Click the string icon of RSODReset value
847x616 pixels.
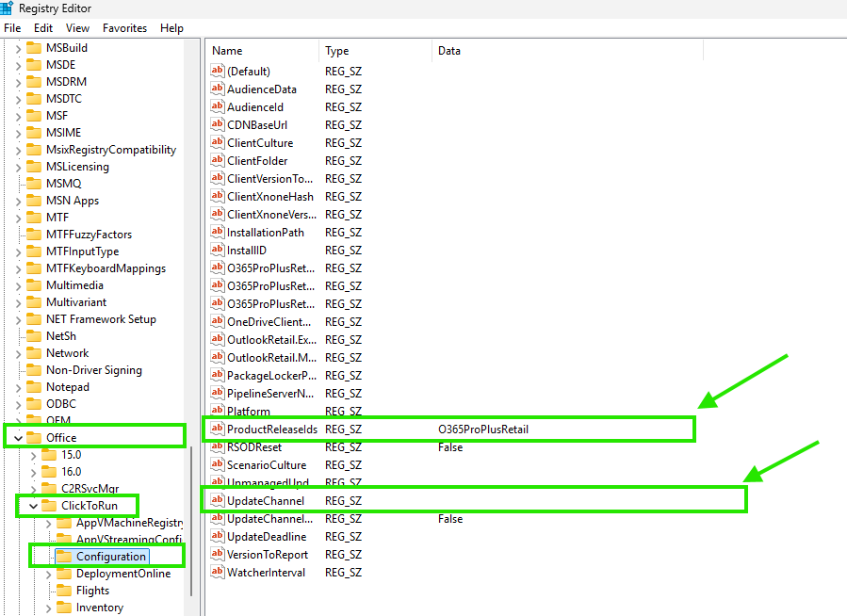[x=217, y=446]
